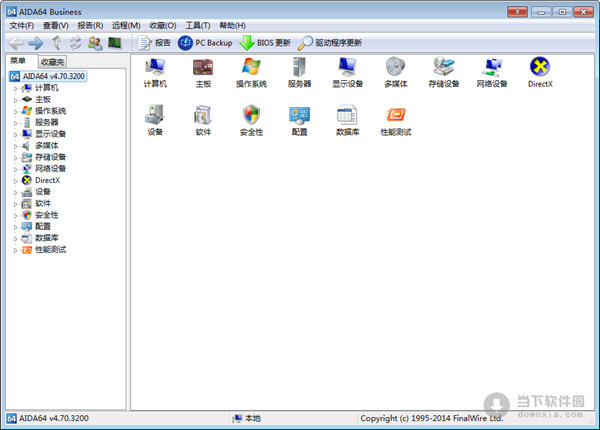Viewport: 600px width, 430px height.
Task: Open the 设备 devices icon in main pane
Action: pos(155,121)
